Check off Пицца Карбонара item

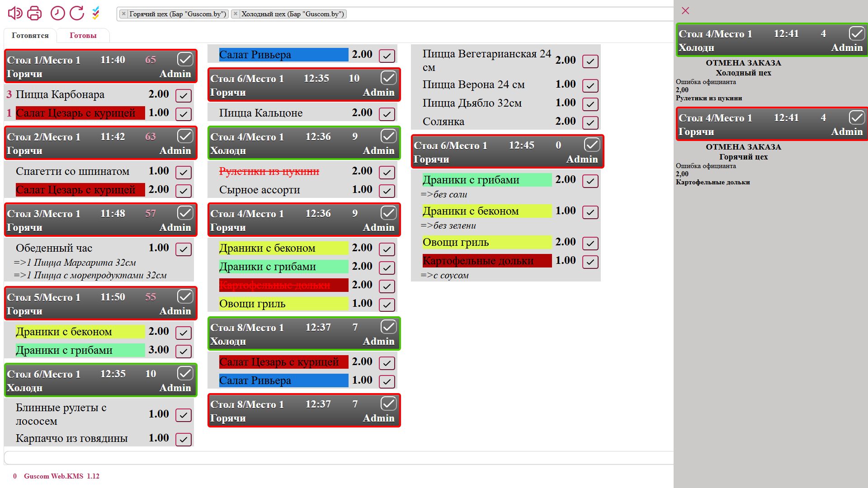183,95
